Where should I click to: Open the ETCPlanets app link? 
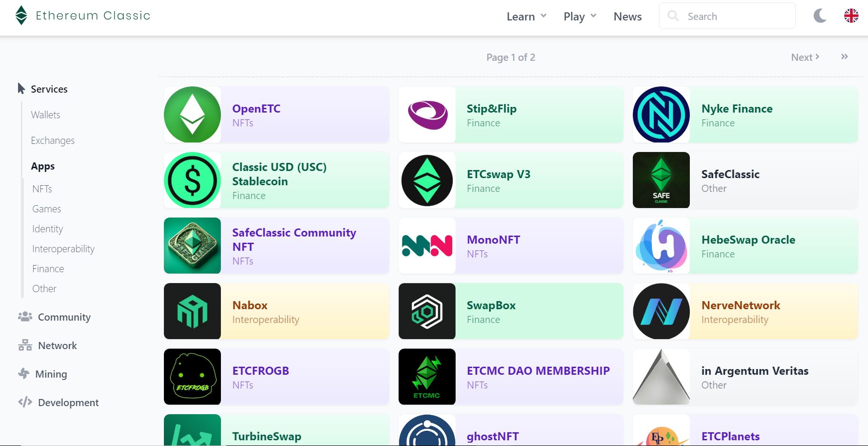(x=731, y=436)
